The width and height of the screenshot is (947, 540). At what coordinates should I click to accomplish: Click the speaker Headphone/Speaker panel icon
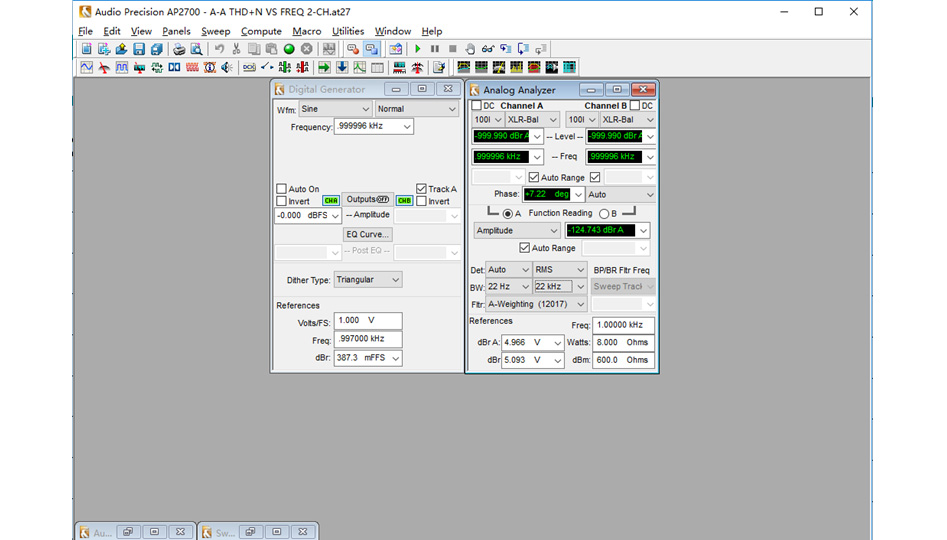pos(227,67)
